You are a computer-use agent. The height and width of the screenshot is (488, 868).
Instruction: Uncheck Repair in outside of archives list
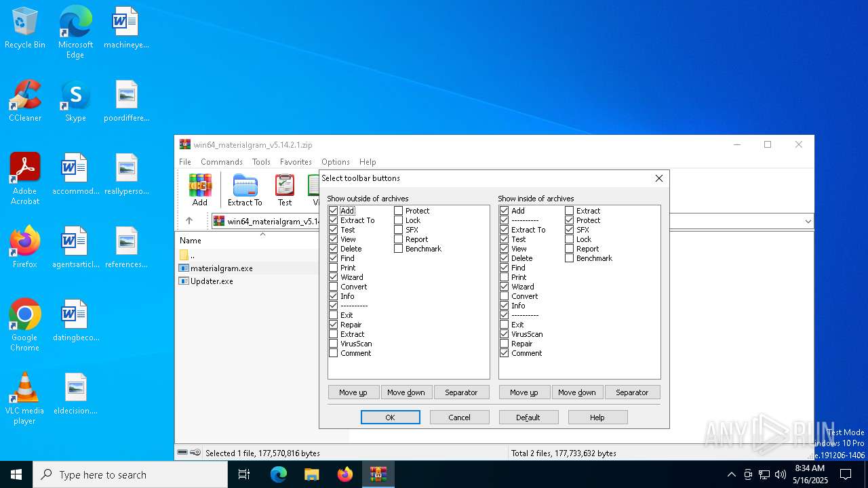point(333,325)
